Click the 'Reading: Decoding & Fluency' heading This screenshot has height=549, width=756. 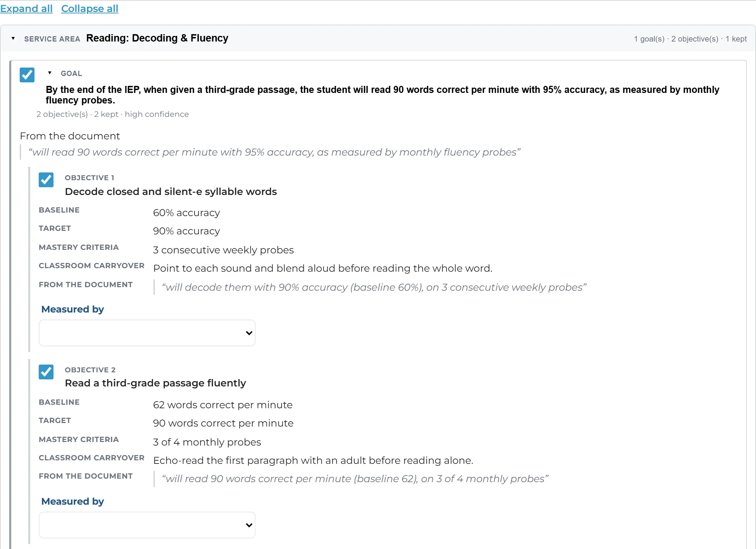click(157, 38)
